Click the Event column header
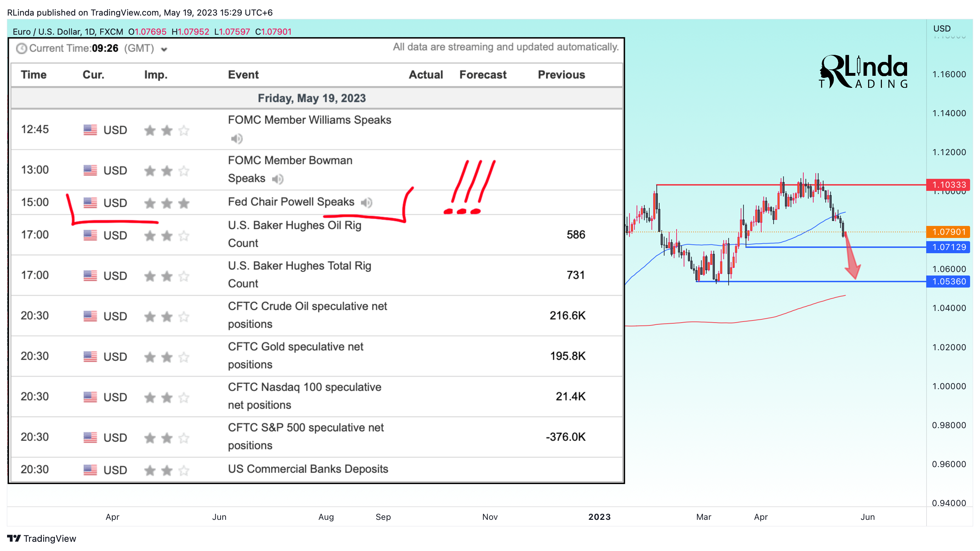The width and height of the screenshot is (980, 551). click(x=243, y=75)
